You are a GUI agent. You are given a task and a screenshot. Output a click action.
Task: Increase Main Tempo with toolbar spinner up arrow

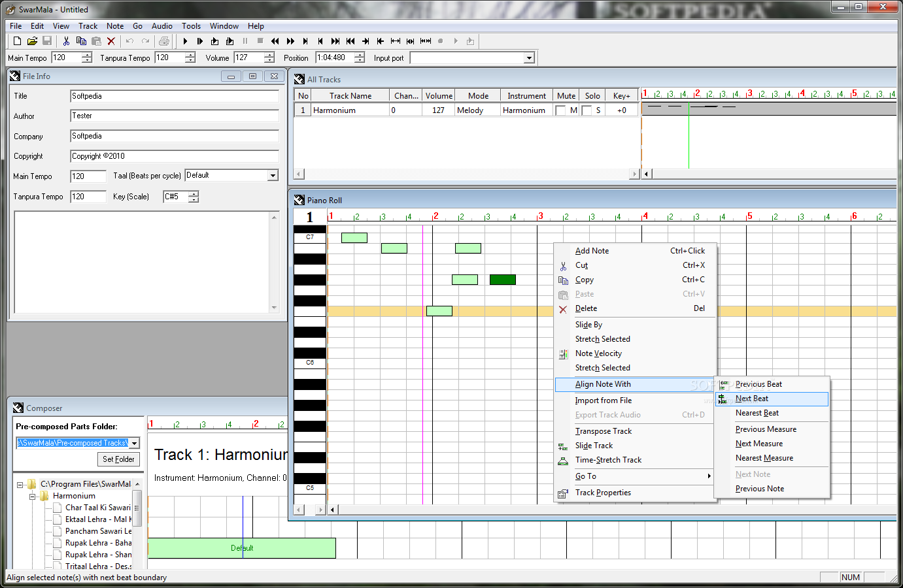tap(87, 55)
